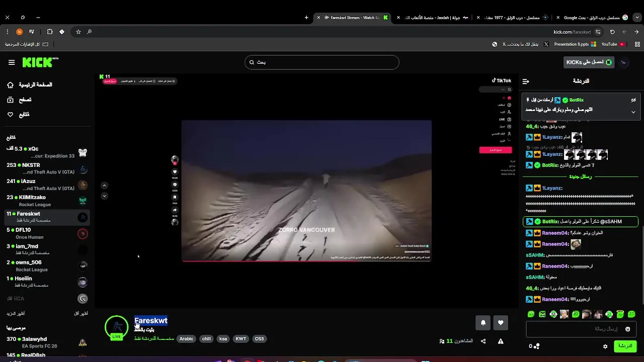Click the chill tag
The image size is (644, 362).
pyautogui.click(x=206, y=339)
